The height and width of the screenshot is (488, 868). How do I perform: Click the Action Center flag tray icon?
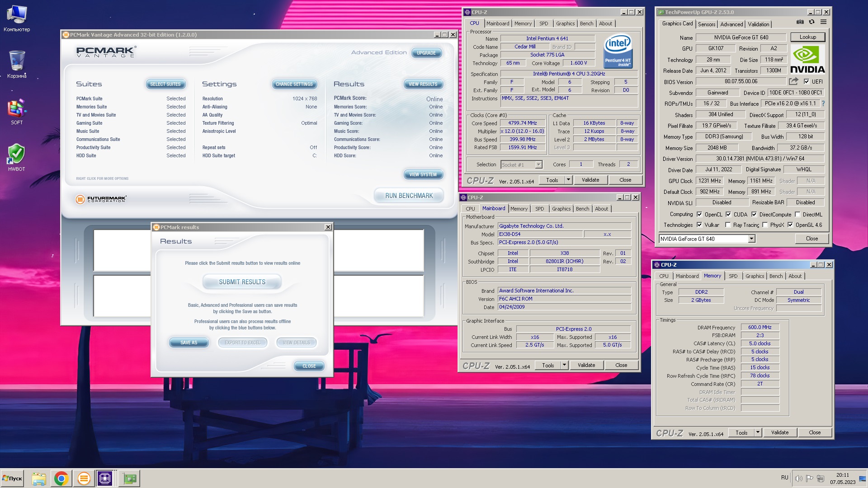pos(809,479)
